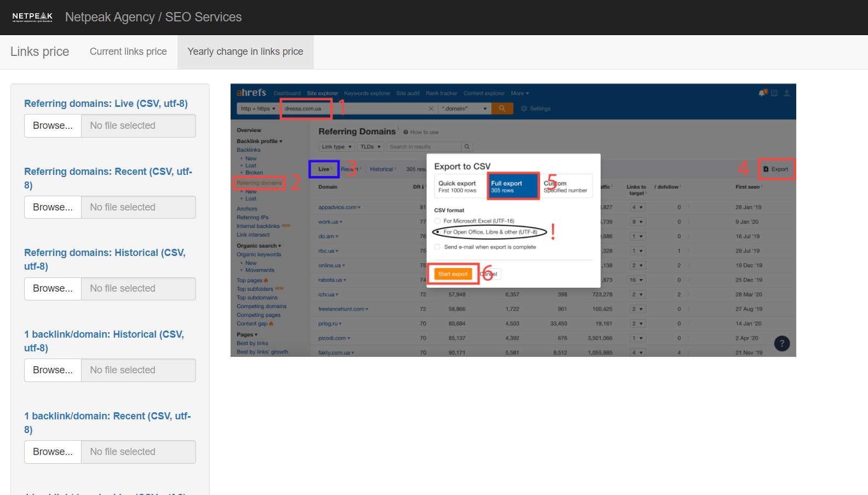Open the Settings gear in the ahrefs screenshot
This screenshot has height=495, width=868.
(536, 109)
